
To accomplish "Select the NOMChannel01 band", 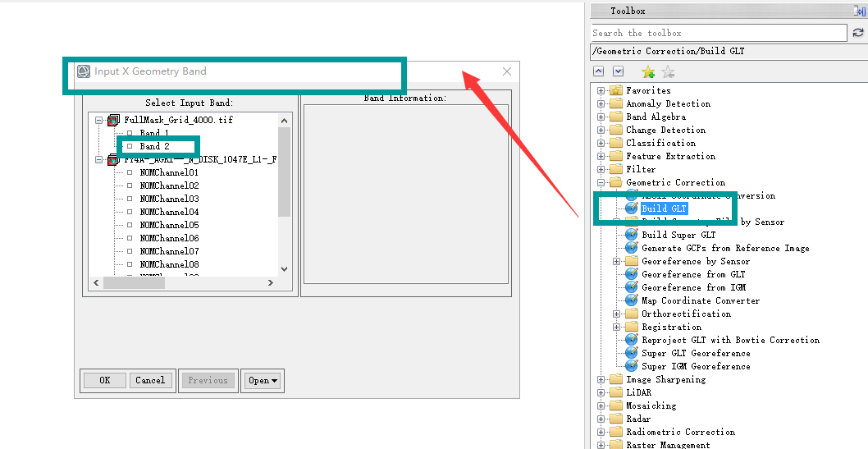I will (x=169, y=172).
